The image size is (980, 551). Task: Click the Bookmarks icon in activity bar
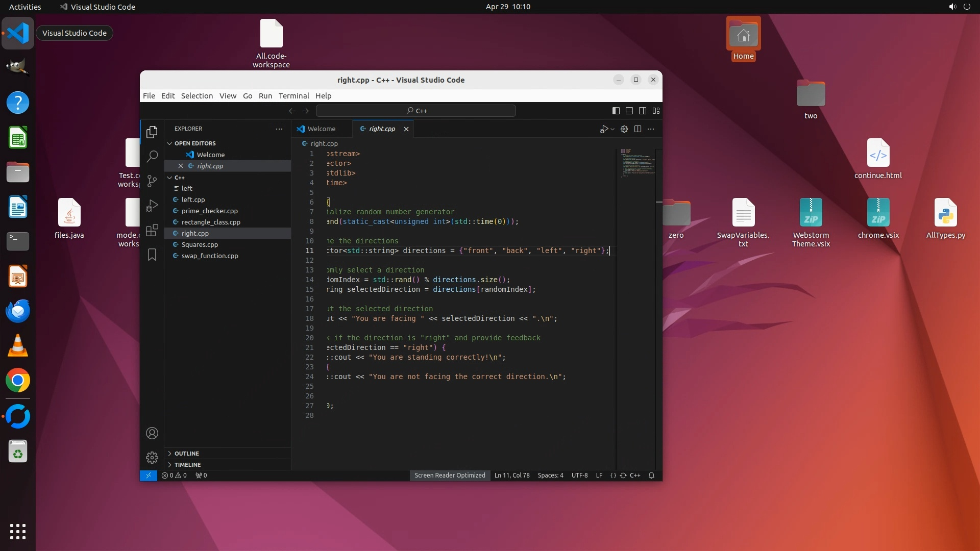point(152,255)
